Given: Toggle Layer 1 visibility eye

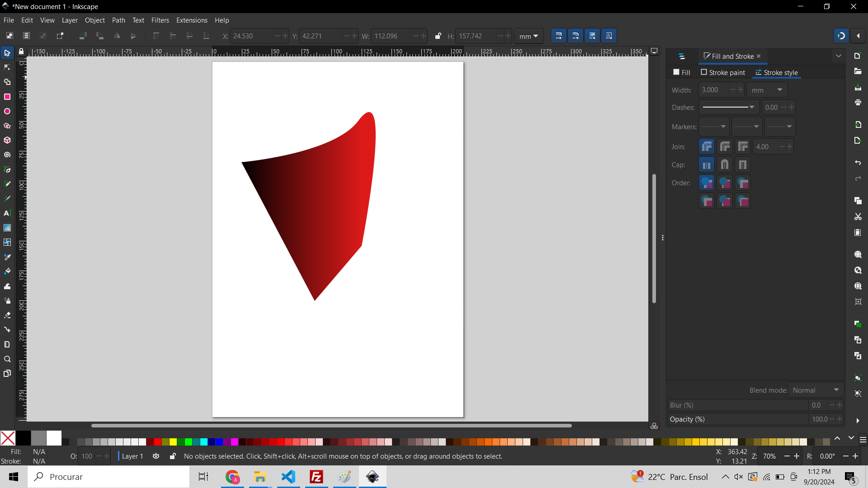Looking at the screenshot, I should point(156,456).
